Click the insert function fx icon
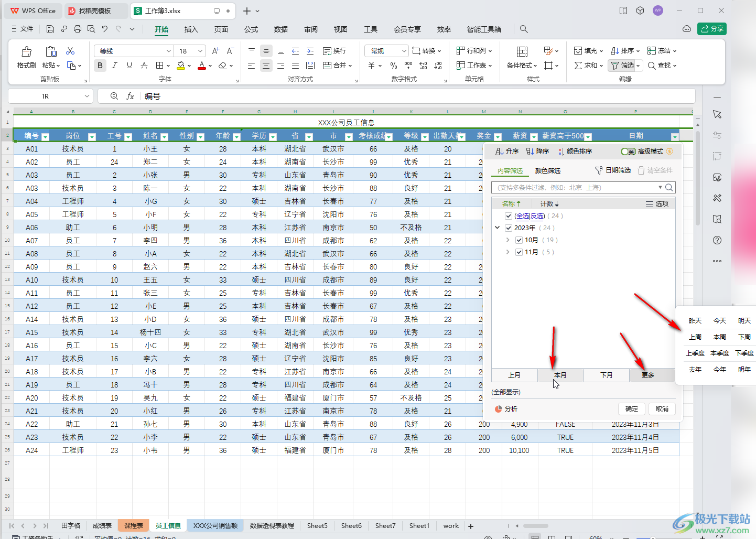Viewport: 756px width, 539px height. (x=131, y=96)
